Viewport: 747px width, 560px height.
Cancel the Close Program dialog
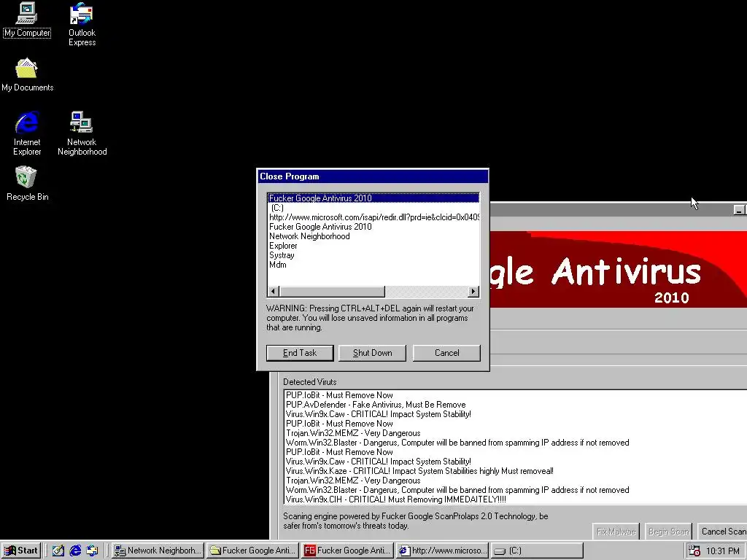(446, 353)
